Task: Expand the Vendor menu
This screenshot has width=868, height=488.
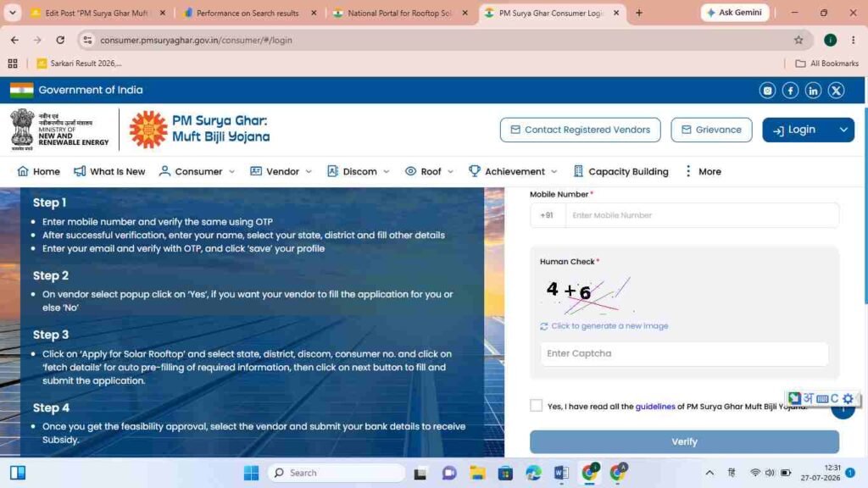Action: [x=281, y=171]
